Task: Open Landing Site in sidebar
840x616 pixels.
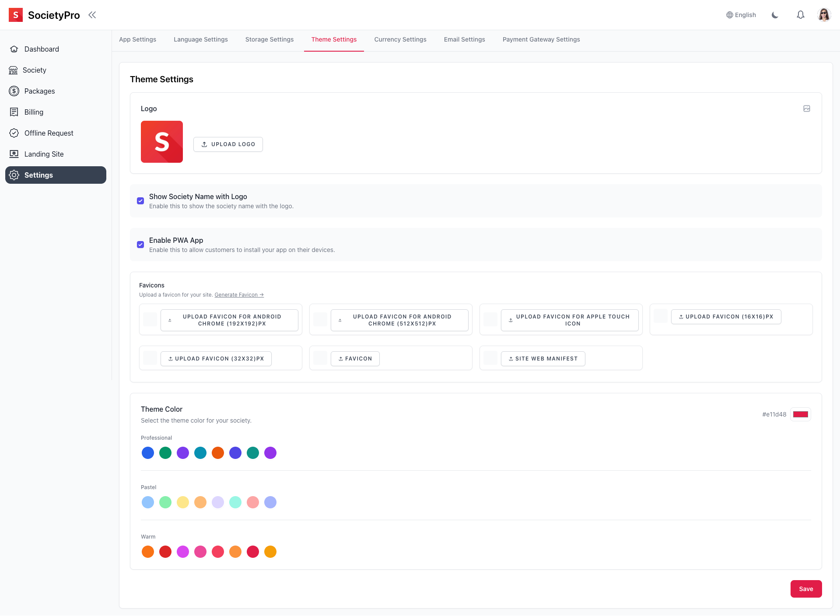Action: tap(44, 154)
